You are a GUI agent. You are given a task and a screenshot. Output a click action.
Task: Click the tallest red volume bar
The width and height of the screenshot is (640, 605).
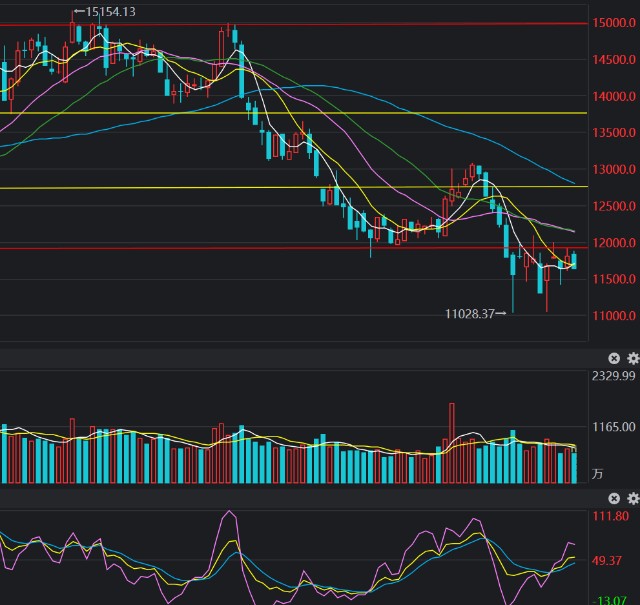click(452, 443)
